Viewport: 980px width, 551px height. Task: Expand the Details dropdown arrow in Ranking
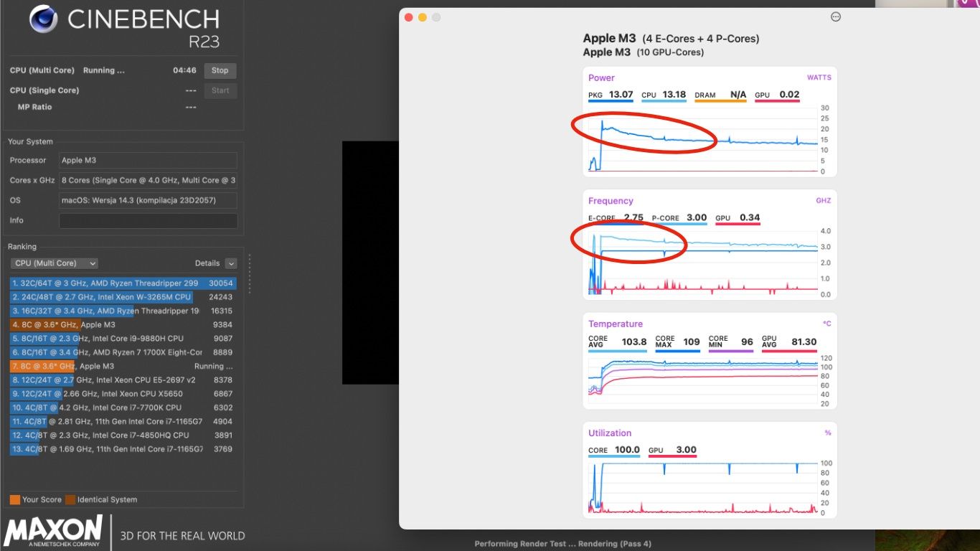230,263
